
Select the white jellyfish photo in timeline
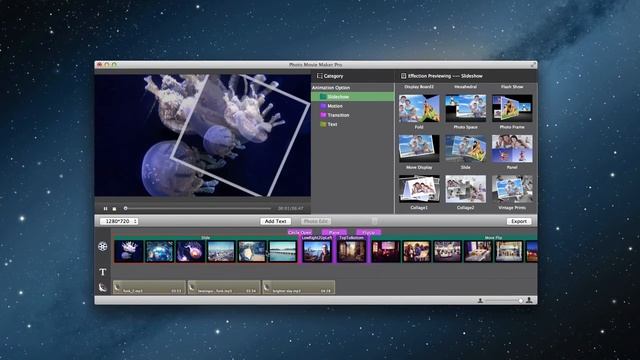(x=129, y=251)
